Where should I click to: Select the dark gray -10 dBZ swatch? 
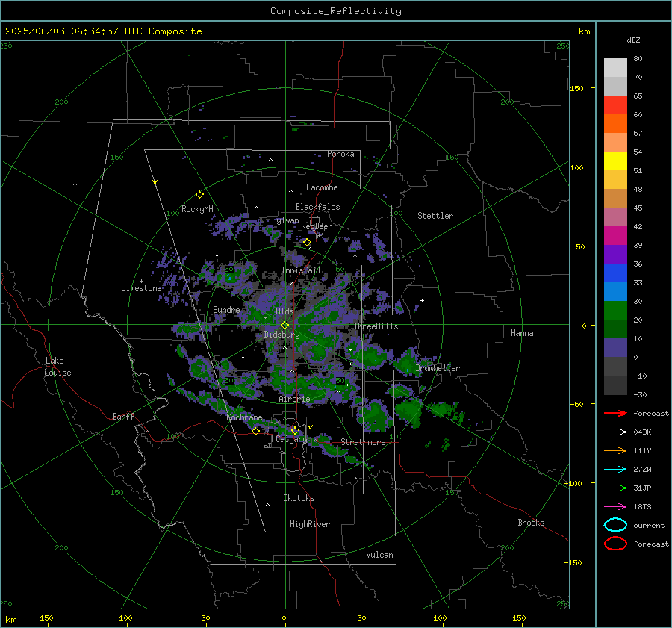pos(615,385)
